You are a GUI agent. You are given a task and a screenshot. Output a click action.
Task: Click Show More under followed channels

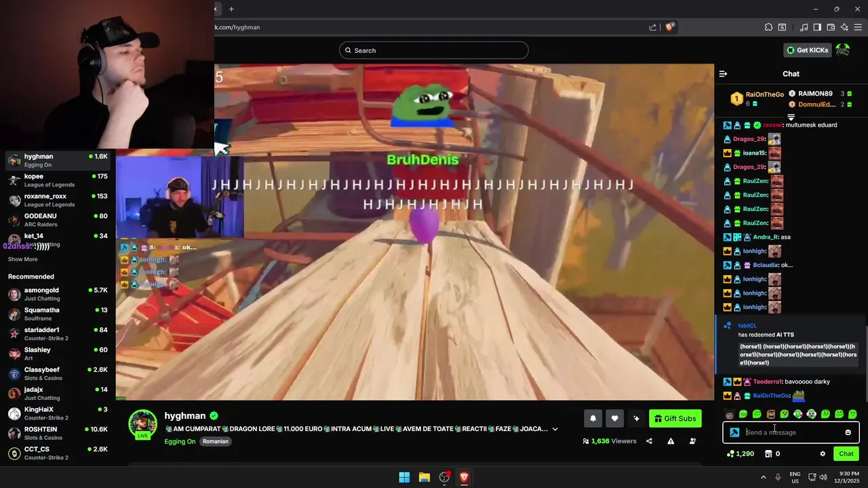pyautogui.click(x=23, y=259)
